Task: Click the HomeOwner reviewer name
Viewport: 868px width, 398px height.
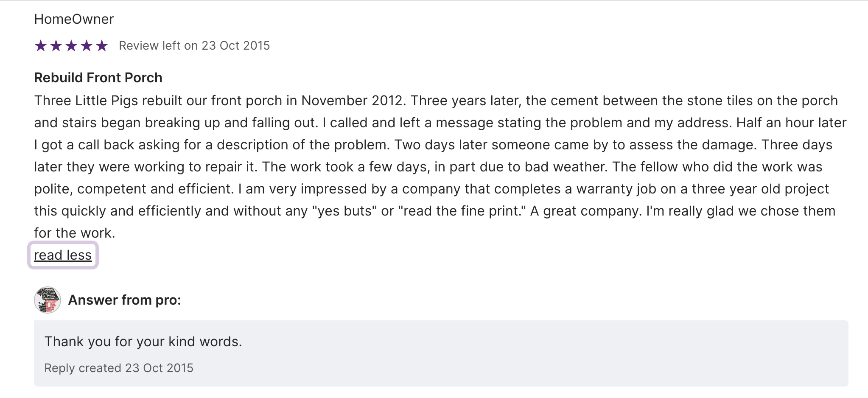Action: coord(74,19)
